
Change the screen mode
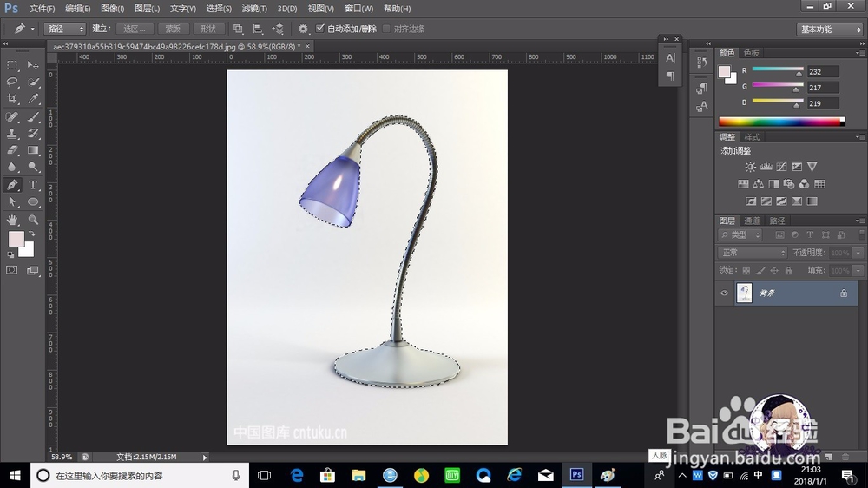(x=33, y=270)
